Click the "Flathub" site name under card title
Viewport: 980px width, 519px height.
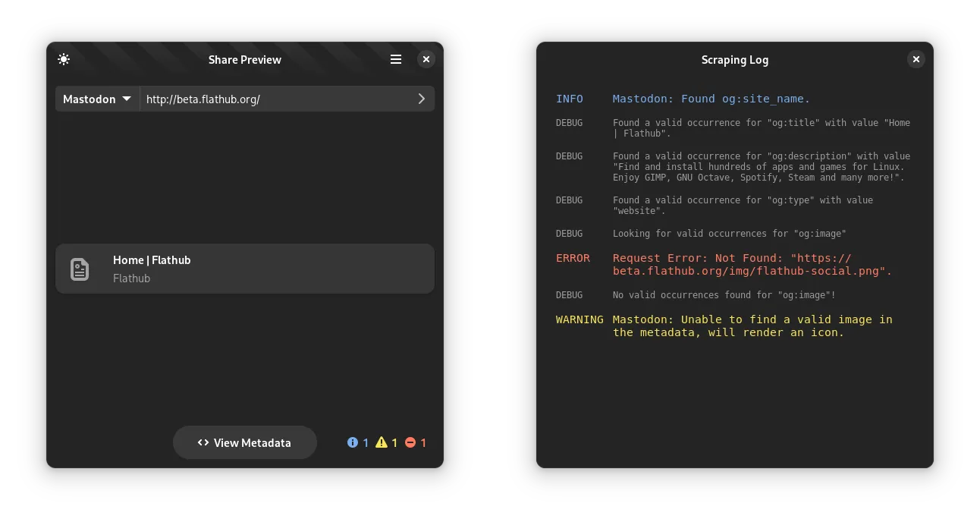coord(132,278)
